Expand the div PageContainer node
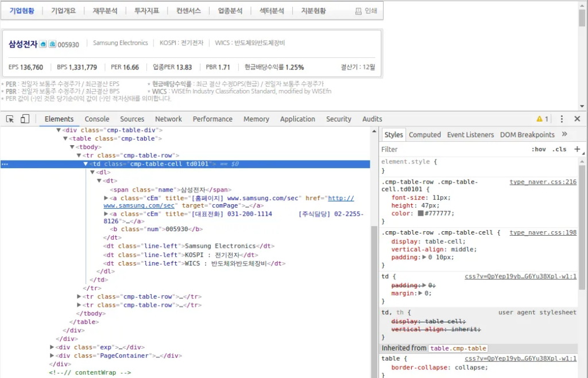The height and width of the screenshot is (378, 588). click(x=52, y=356)
